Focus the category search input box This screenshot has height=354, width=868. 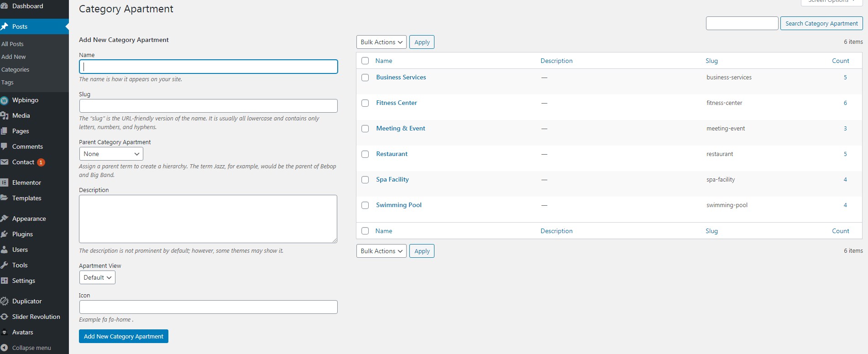pos(742,23)
